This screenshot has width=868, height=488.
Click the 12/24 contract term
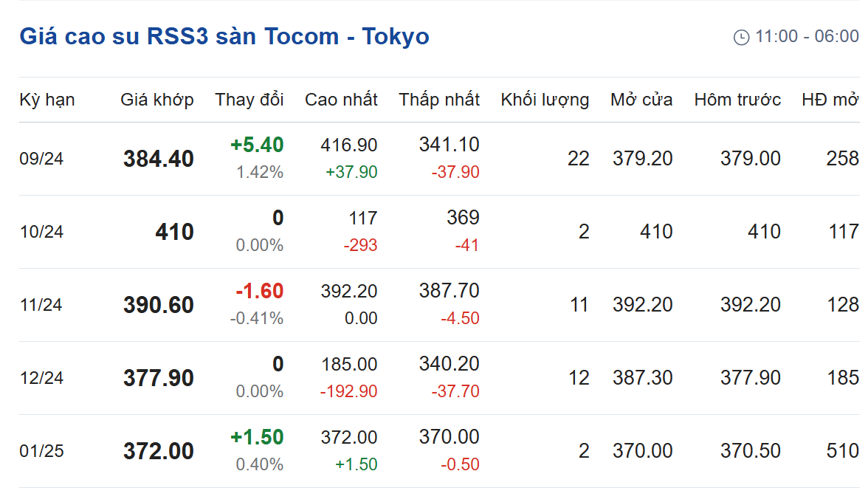(41, 378)
